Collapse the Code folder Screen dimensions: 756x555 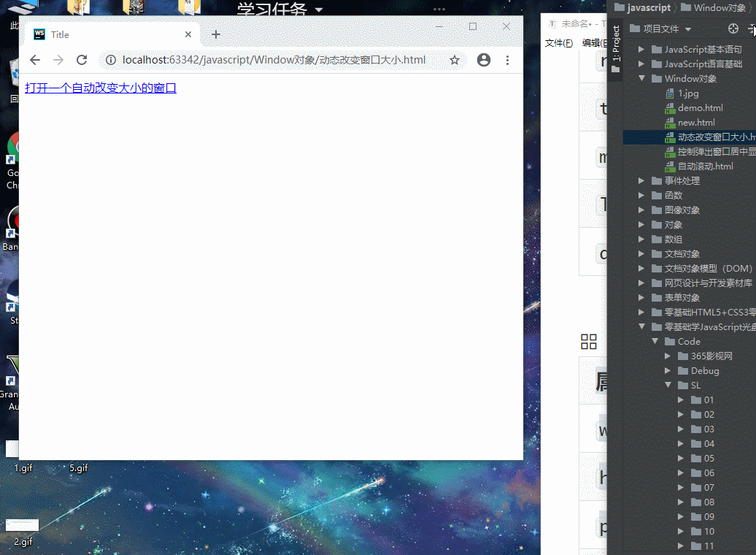tap(655, 341)
